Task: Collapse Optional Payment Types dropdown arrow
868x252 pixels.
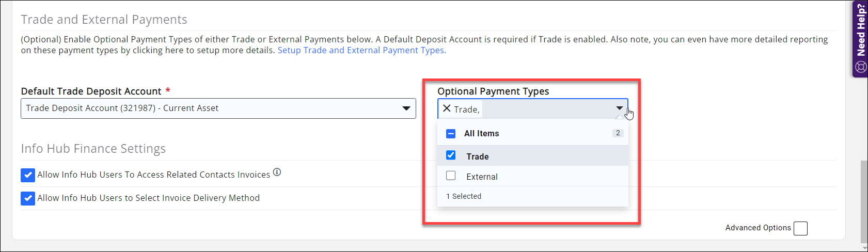Action: [619, 108]
